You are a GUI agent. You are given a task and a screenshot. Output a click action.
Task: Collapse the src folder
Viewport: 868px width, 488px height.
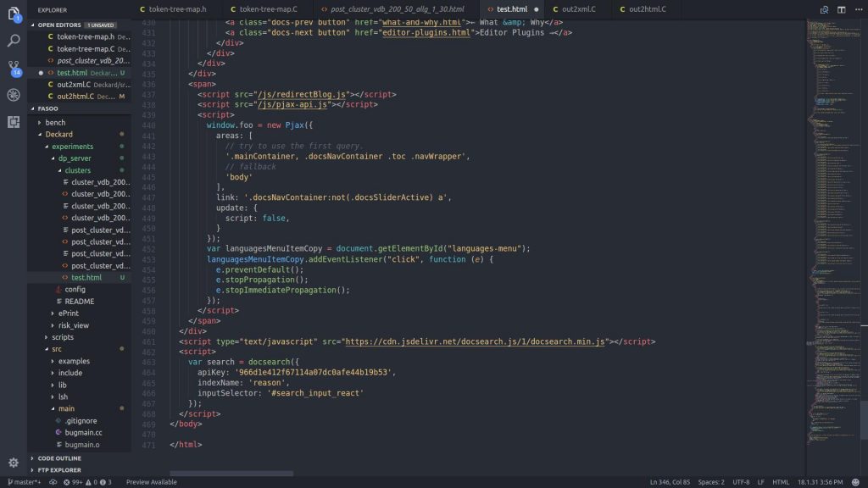click(47, 349)
